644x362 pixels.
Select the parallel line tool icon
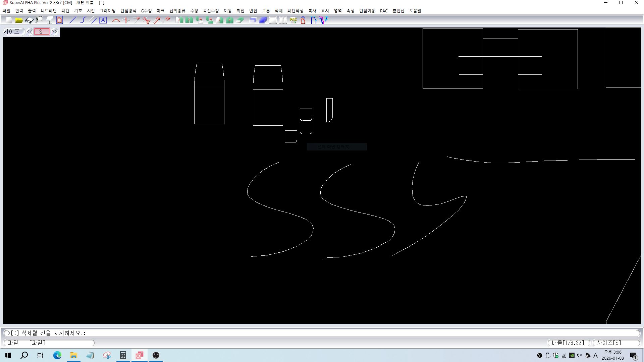pos(93,20)
